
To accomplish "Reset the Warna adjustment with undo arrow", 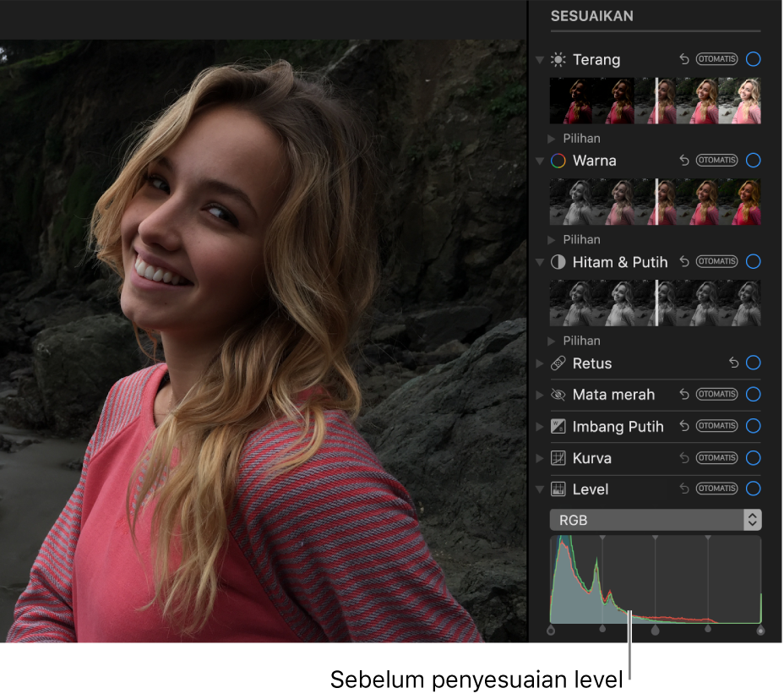I will coord(684,161).
